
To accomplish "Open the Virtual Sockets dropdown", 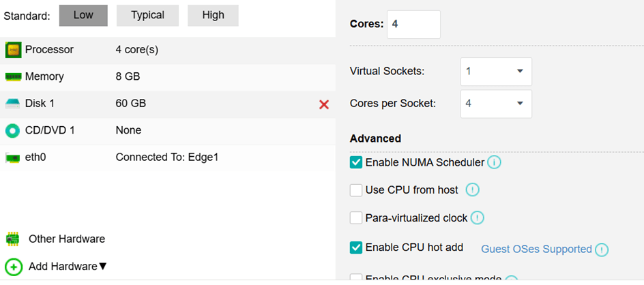I will (x=496, y=72).
